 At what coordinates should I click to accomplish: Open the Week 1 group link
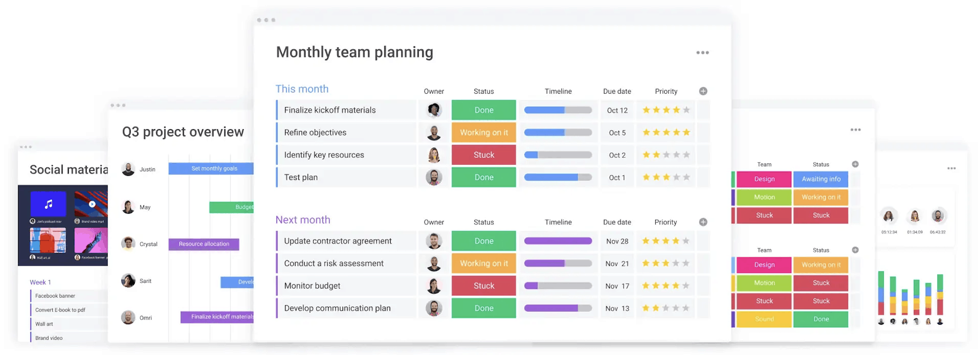[40, 283]
